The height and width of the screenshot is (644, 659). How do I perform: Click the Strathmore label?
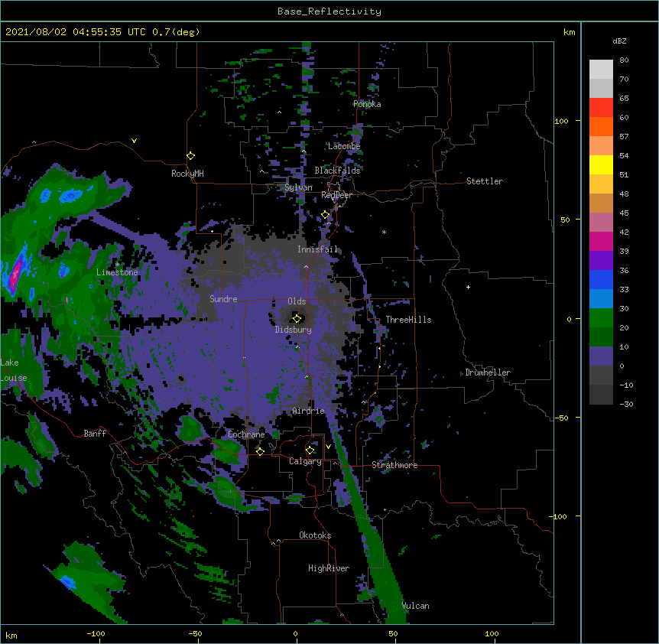394,465
